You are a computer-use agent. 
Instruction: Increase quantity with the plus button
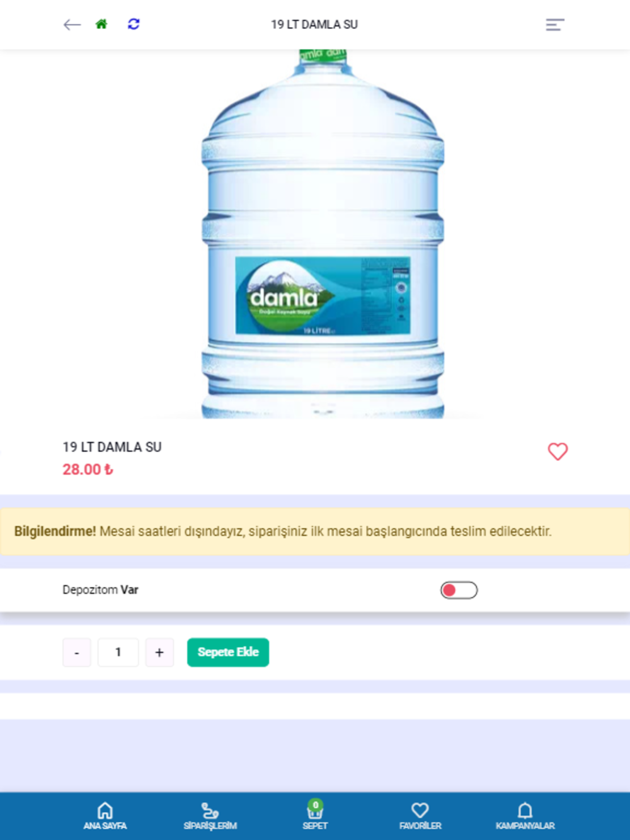tap(159, 652)
